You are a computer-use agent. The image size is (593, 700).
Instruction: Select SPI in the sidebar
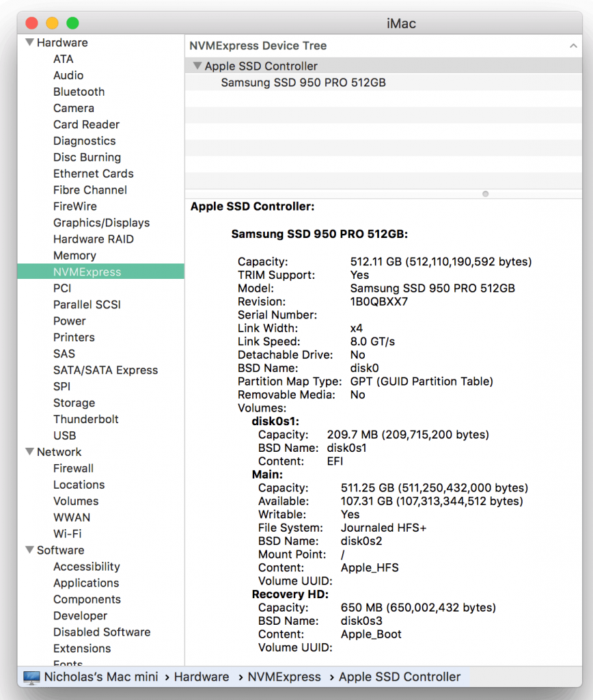(61, 387)
